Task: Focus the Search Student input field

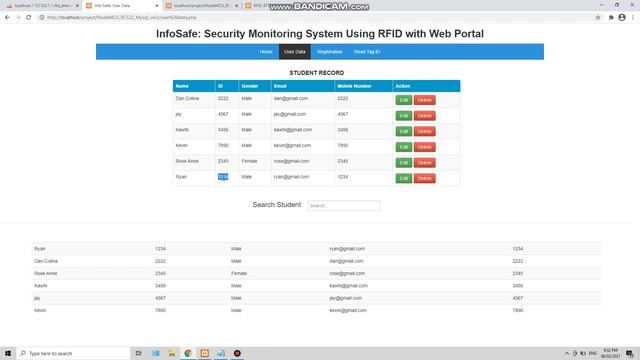Action: pos(344,206)
